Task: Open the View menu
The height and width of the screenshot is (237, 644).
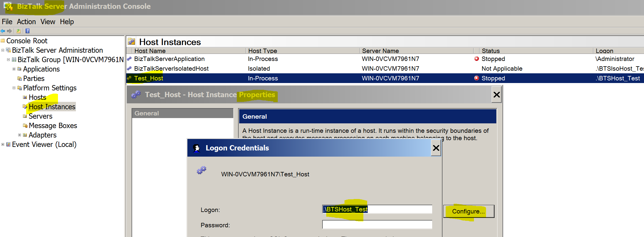Action: 48,22
